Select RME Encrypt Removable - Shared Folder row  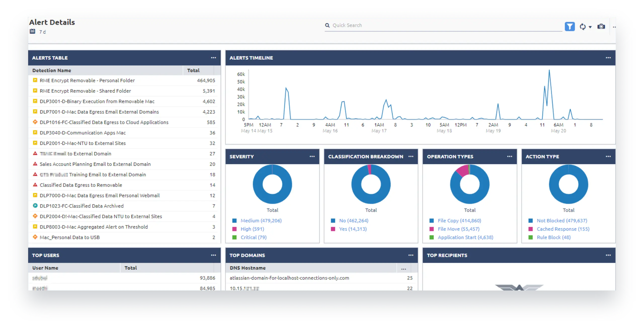click(85, 91)
